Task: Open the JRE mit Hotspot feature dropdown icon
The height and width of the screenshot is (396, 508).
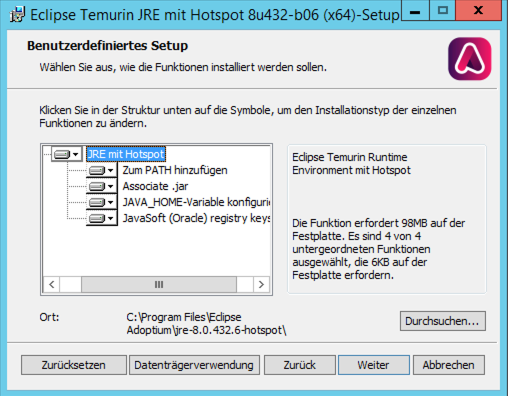Action: [67, 154]
